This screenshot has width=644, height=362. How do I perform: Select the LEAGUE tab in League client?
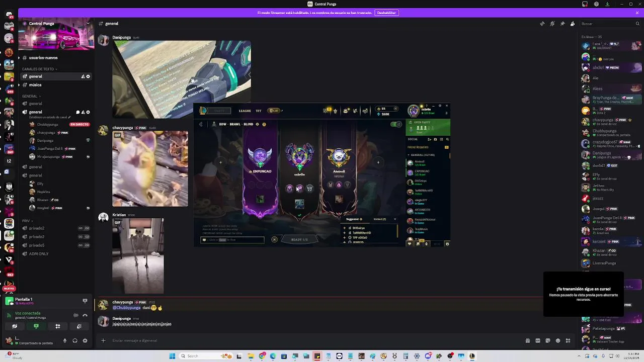[245, 111]
